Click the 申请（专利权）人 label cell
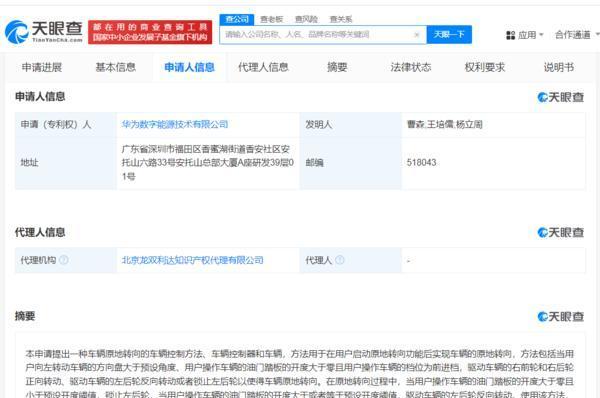The image size is (600, 398). point(65,124)
